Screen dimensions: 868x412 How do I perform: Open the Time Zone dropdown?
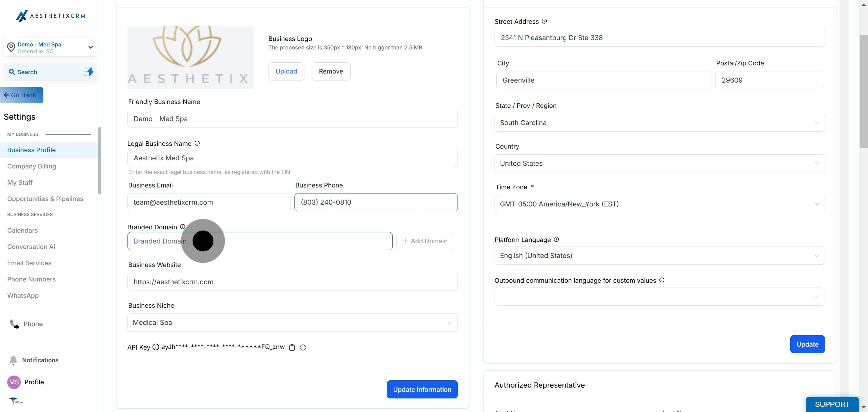[x=659, y=204]
